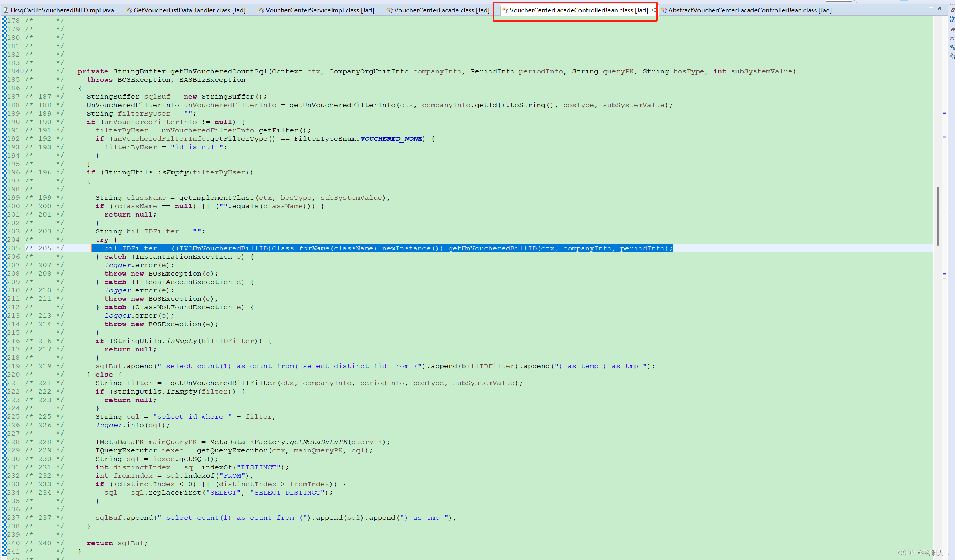Click class file icon on AbstractVoucherCenterFacadeControllerBean tab

[664, 10]
